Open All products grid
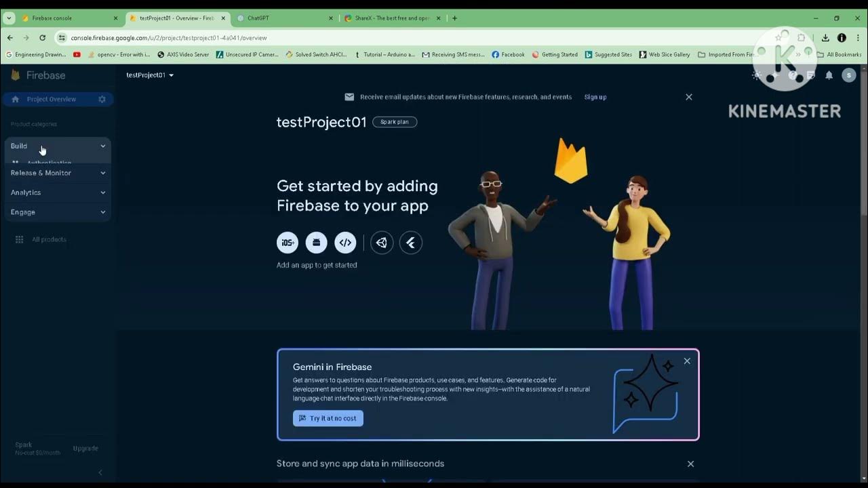868x488 pixels. pyautogui.click(x=20, y=239)
